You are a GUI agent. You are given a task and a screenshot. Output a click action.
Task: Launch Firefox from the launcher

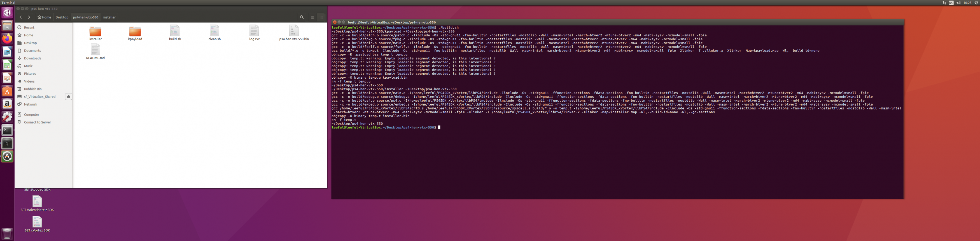pyautogui.click(x=7, y=38)
